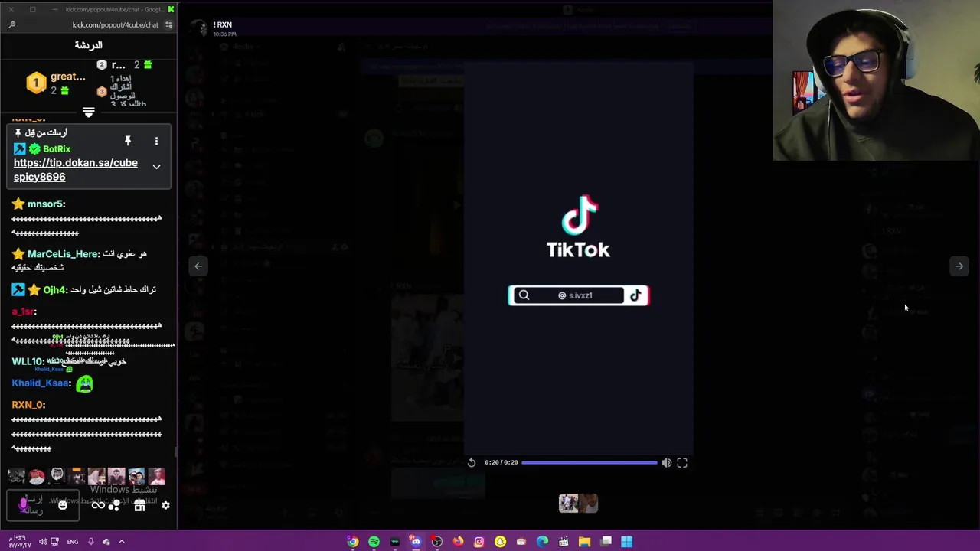Image resolution: width=980 pixels, height=551 pixels.
Task: Click username Ojh4 in chat
Action: [x=55, y=290]
